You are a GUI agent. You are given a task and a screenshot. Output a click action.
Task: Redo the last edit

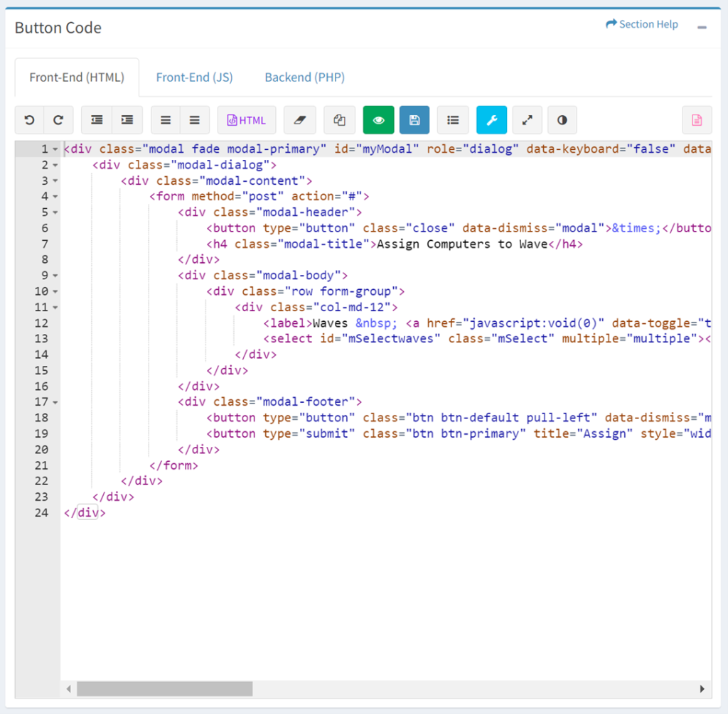[58, 119]
